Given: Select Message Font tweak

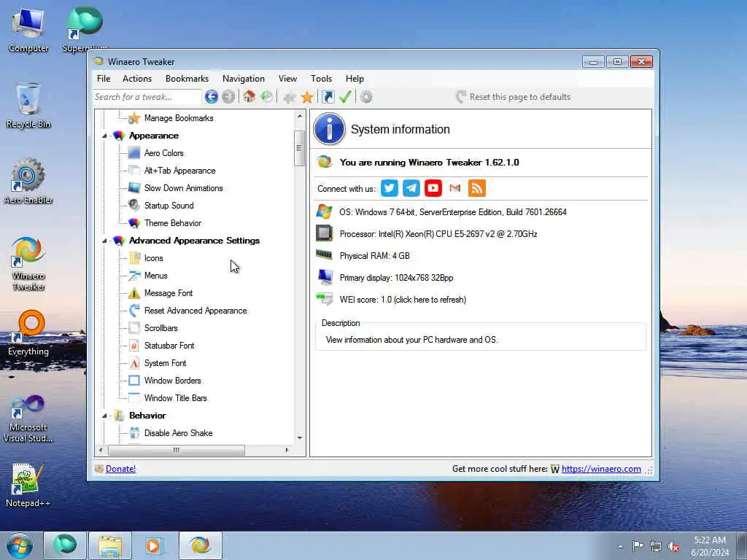Looking at the screenshot, I should pyautogui.click(x=169, y=293).
